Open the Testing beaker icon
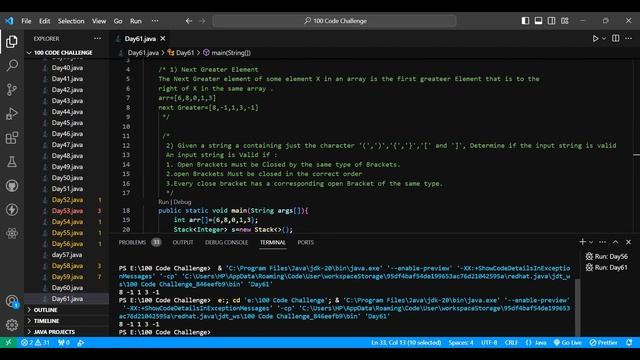Viewport: 640px width, 360px height. 12,162
